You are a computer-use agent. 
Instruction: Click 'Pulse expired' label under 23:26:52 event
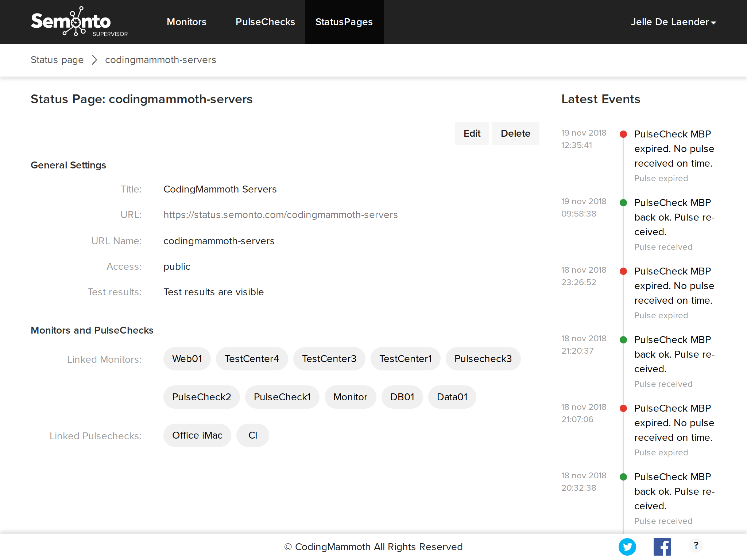click(661, 315)
